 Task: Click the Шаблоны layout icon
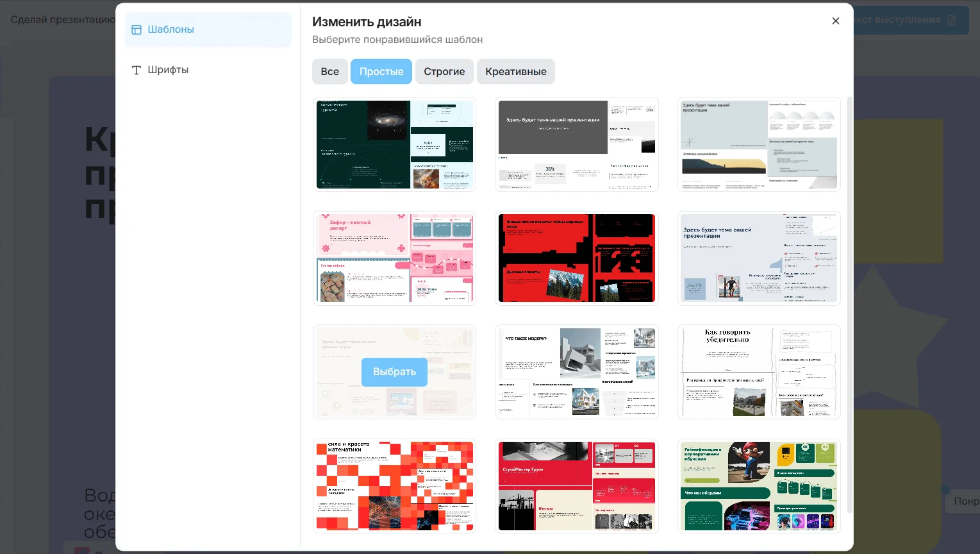[x=137, y=29]
